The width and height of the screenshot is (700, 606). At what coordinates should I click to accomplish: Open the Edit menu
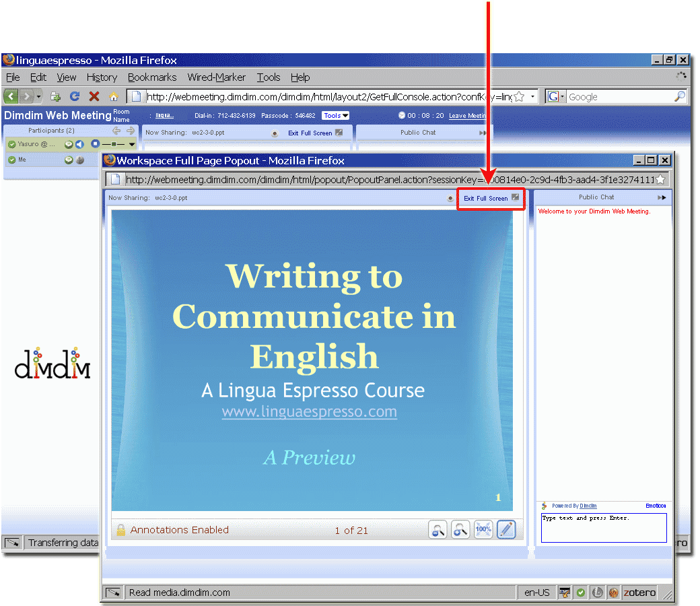point(38,77)
